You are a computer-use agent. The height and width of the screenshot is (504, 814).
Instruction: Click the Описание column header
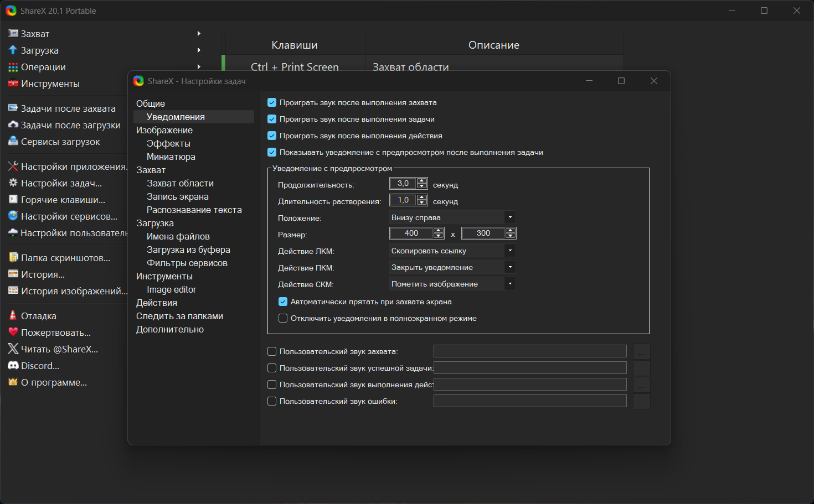pyautogui.click(x=494, y=45)
